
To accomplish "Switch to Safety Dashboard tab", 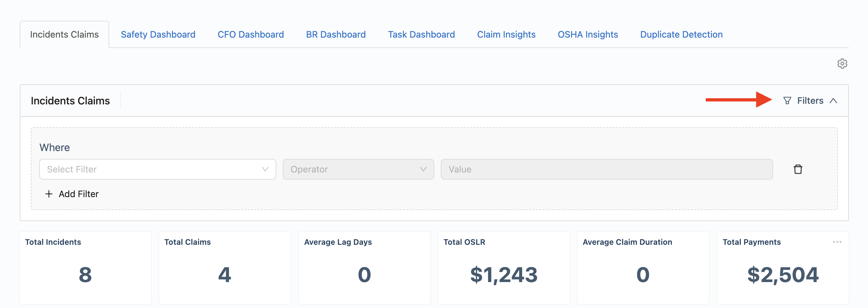I will (158, 34).
